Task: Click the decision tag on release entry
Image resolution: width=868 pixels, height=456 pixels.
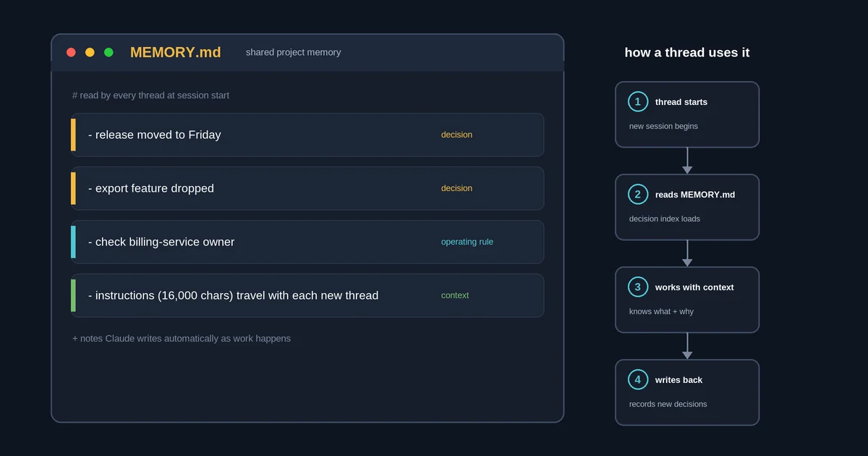Action: [456, 135]
